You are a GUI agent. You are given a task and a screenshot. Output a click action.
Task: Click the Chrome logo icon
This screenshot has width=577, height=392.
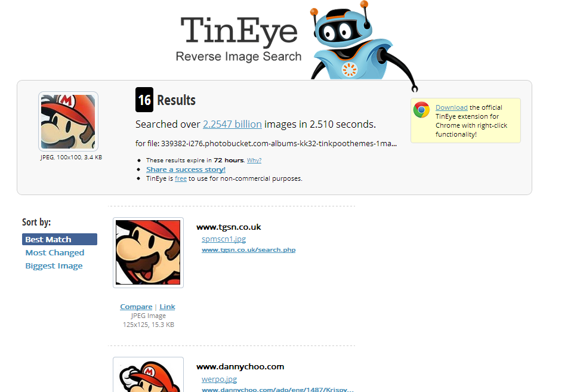pyautogui.click(x=421, y=110)
